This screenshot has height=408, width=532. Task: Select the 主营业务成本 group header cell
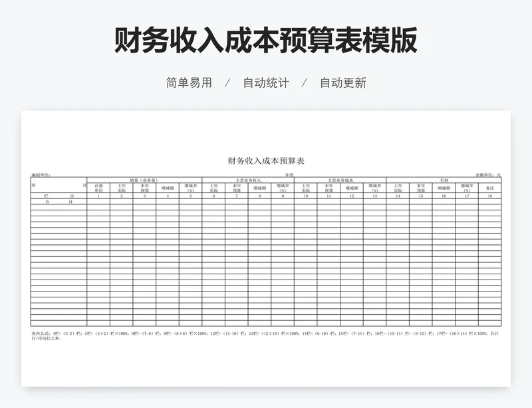340,180
